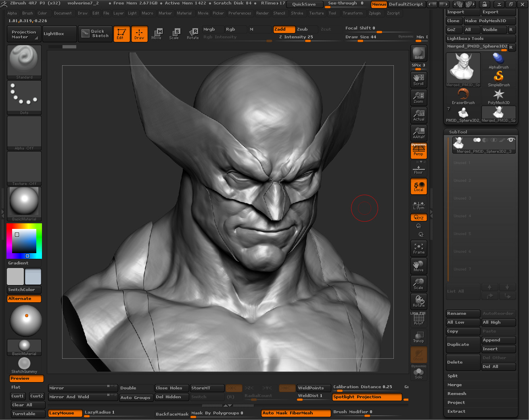The height and width of the screenshot is (420, 529).
Task: Select the top shelf Move tool
Action: pos(157,34)
